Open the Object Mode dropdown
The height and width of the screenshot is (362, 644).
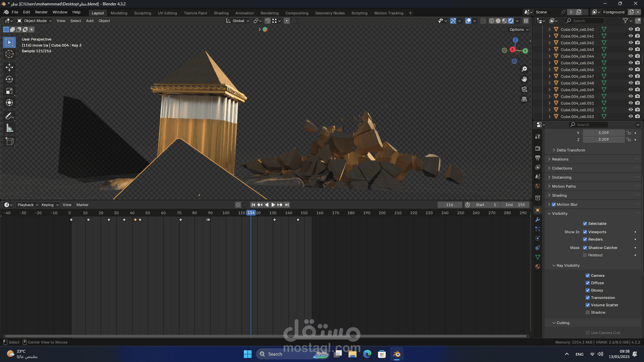pos(35,21)
